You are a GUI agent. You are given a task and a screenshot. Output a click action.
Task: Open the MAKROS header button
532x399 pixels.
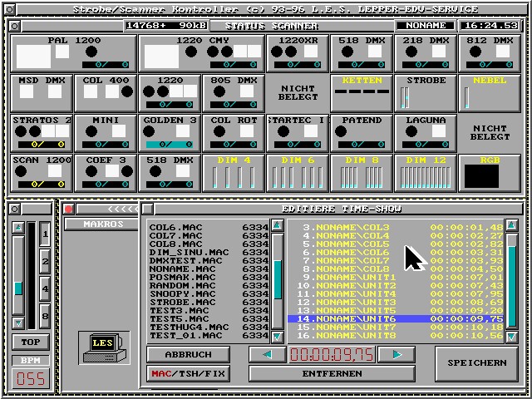pyautogui.click(x=101, y=224)
